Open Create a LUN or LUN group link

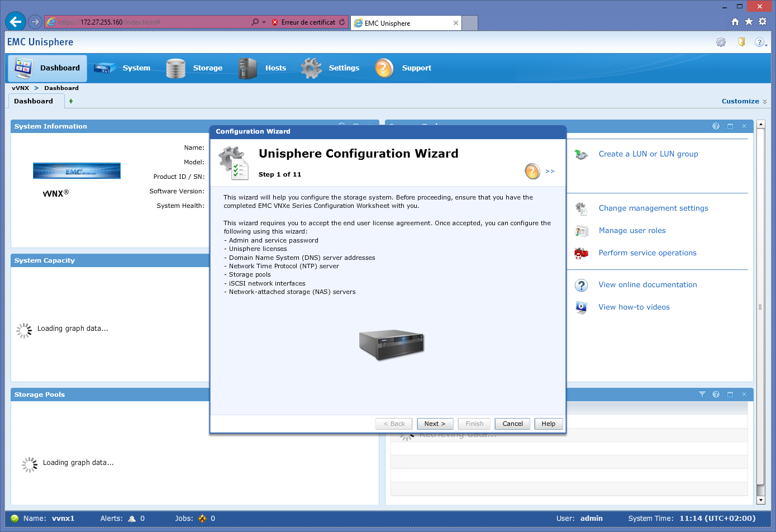point(648,154)
